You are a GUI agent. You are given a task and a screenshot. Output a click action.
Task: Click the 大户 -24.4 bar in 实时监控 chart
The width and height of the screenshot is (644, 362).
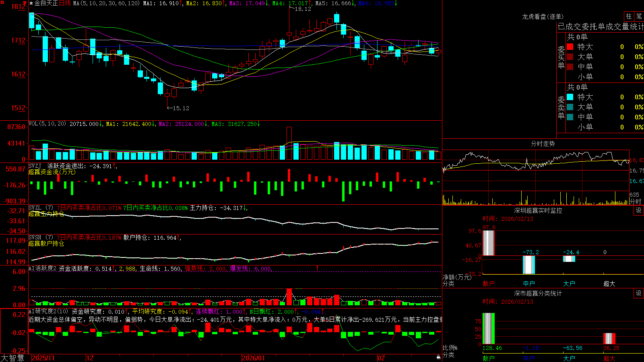tap(569, 259)
